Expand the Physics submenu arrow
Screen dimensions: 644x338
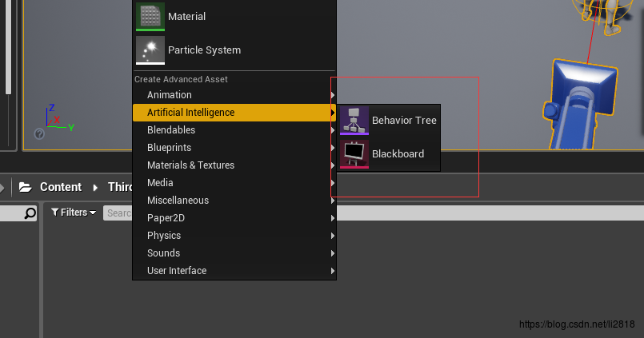point(332,236)
